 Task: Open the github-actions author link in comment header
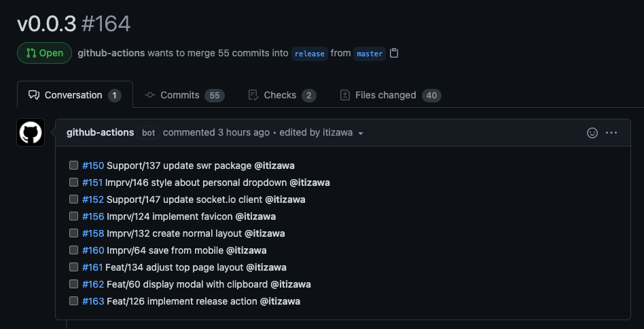click(101, 132)
